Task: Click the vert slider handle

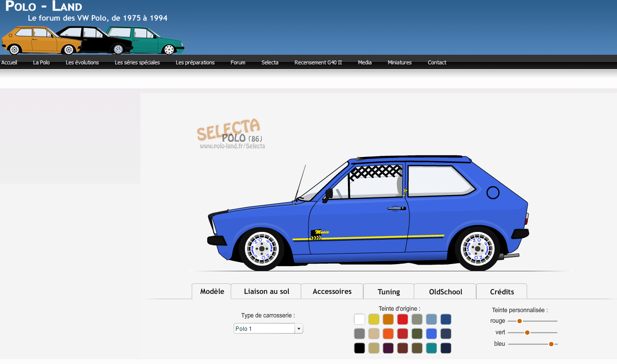Action: pyautogui.click(x=527, y=332)
